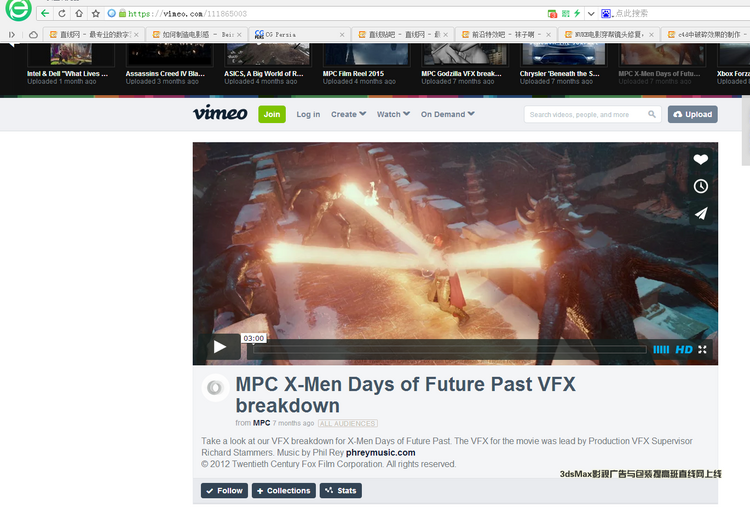
Task: Expand the Create dropdown menu
Action: point(348,114)
